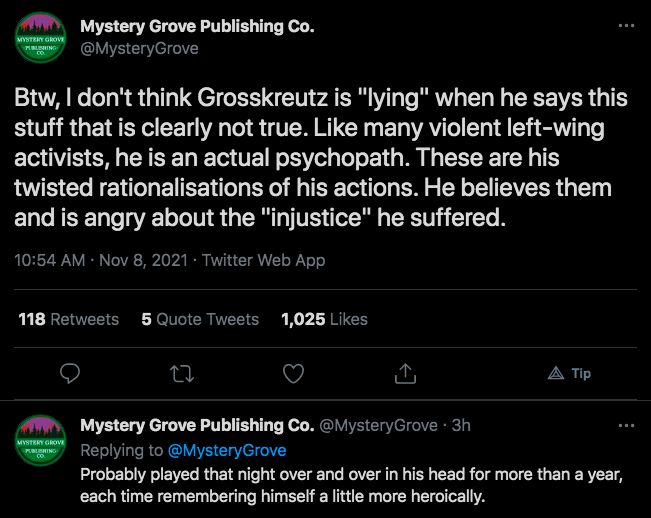
Task: Click the Tip button
Action: click(x=570, y=373)
